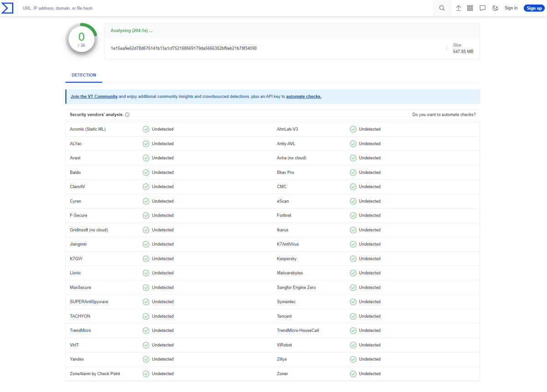
Task: Click the checkmark icon for Avira (no cloud)
Action: click(x=353, y=158)
